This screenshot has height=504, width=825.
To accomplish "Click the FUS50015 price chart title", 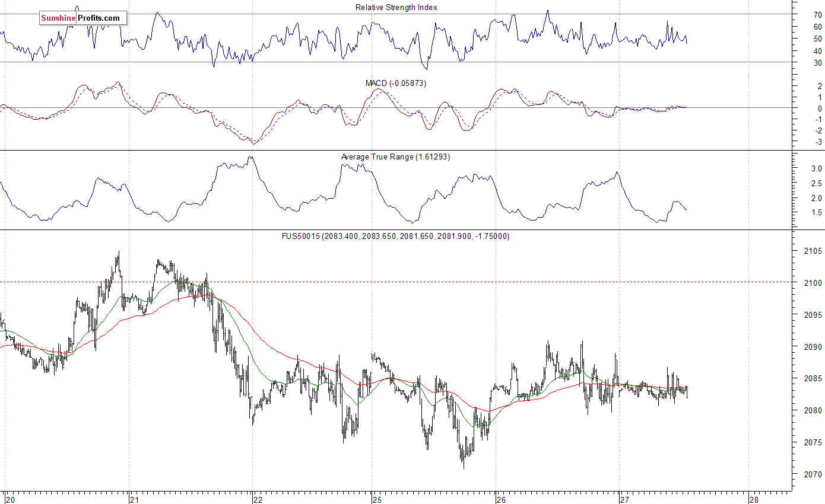I will [x=395, y=236].
